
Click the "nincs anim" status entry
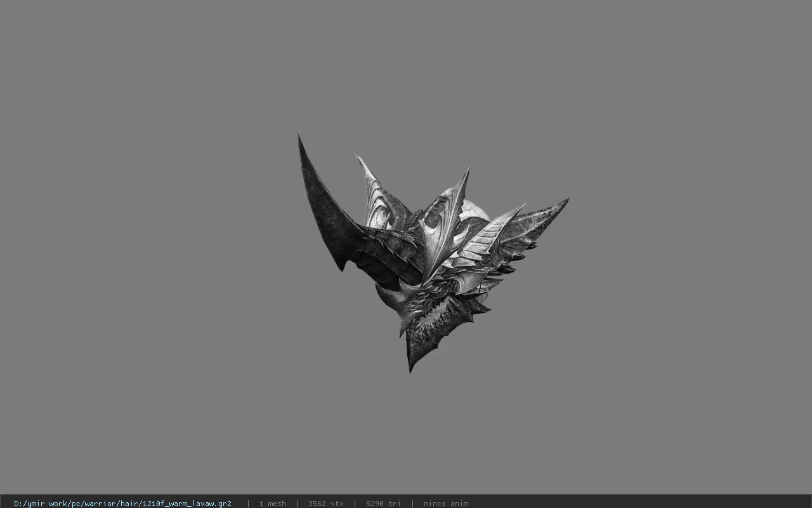click(x=446, y=504)
